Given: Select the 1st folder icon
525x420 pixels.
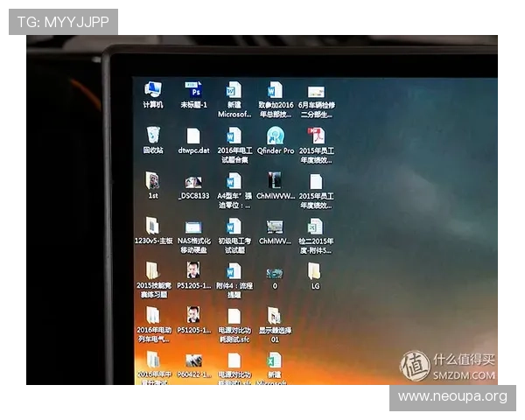Looking at the screenshot, I should coord(153,181).
